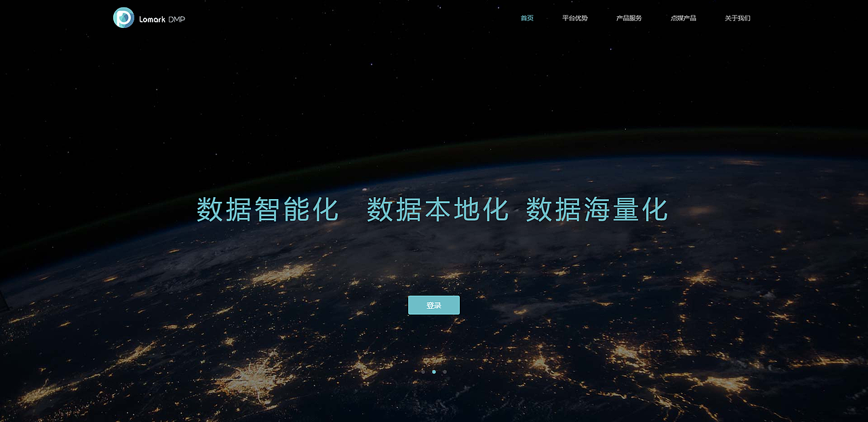Viewport: 868px width, 422px height.
Task: Click the 数据本地化 headline text
Action: coord(438,209)
